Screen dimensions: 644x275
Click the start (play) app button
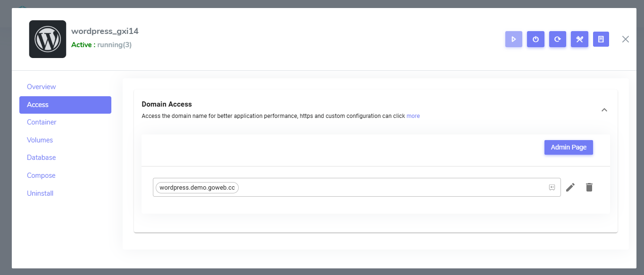tap(514, 39)
